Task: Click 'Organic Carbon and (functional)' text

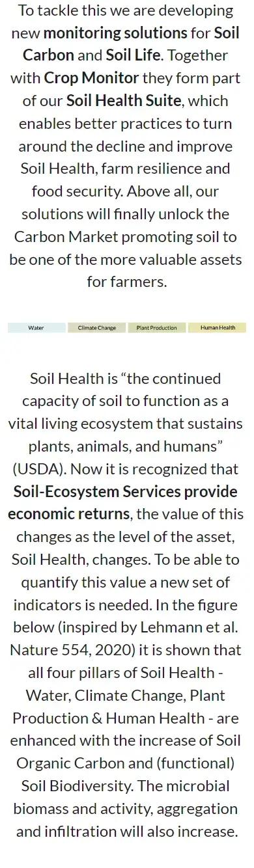Action: point(126,763)
